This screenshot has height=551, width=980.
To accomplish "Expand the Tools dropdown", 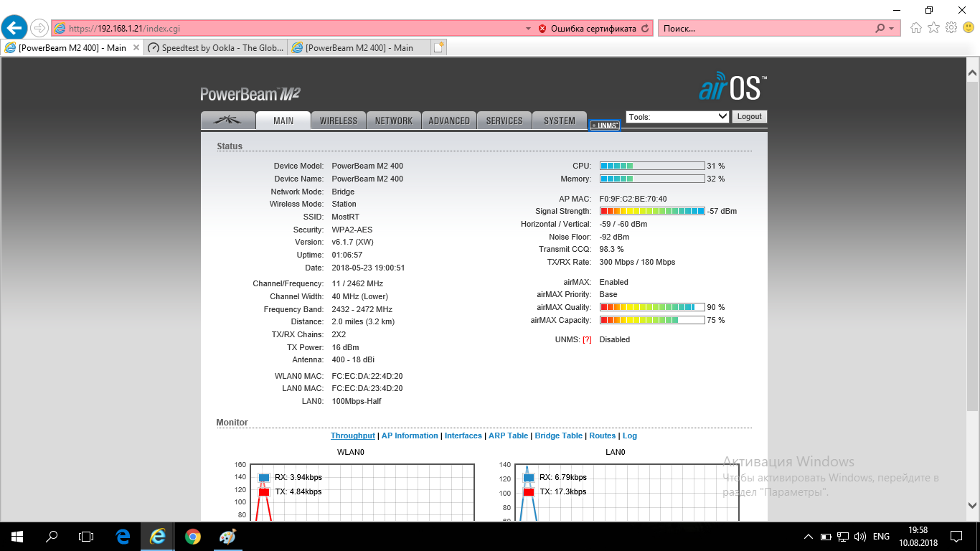I will click(x=678, y=116).
